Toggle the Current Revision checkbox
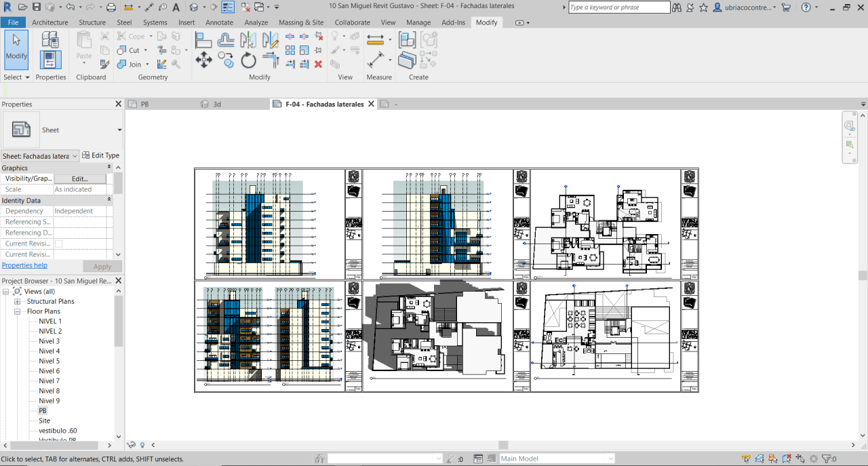The width and height of the screenshot is (868, 466). tap(58, 244)
